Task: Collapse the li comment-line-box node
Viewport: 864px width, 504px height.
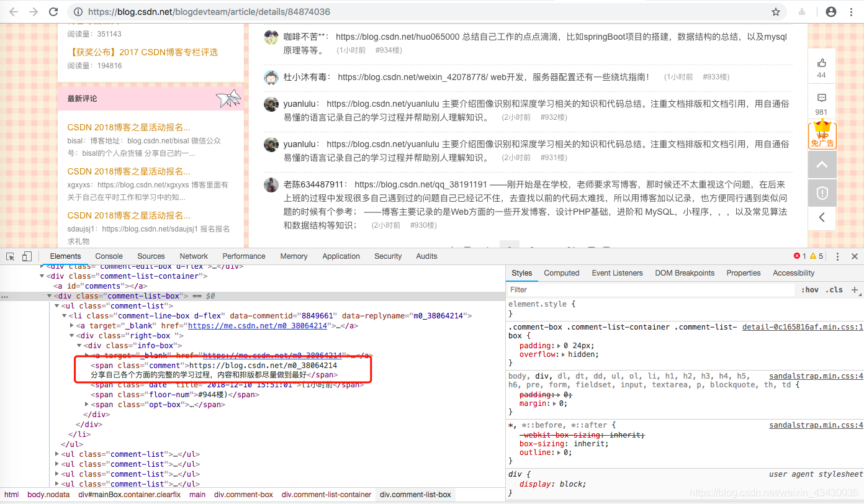Action: pos(65,316)
